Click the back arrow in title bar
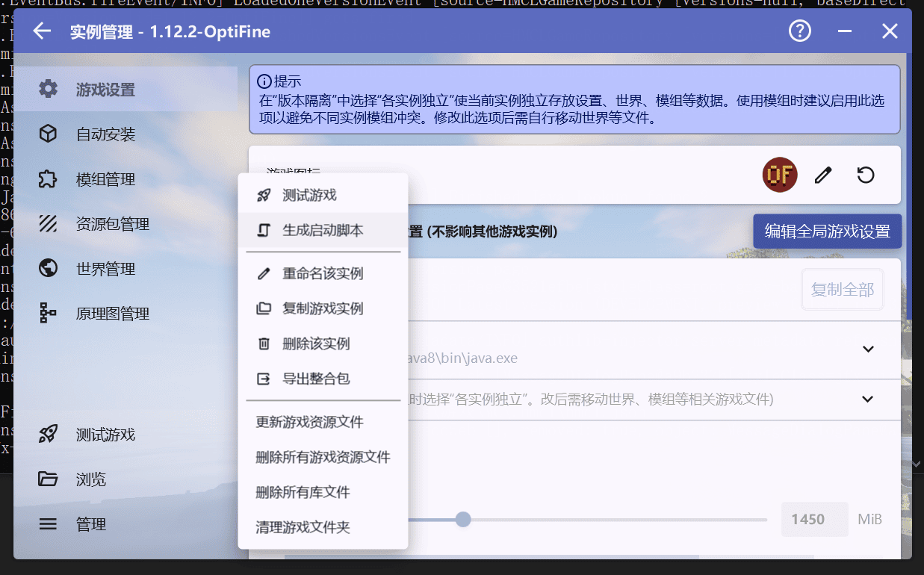The image size is (924, 575). [42, 31]
